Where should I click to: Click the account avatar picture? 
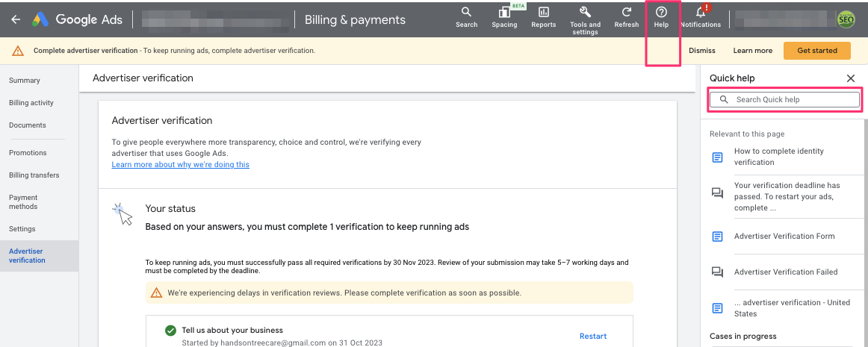point(846,20)
